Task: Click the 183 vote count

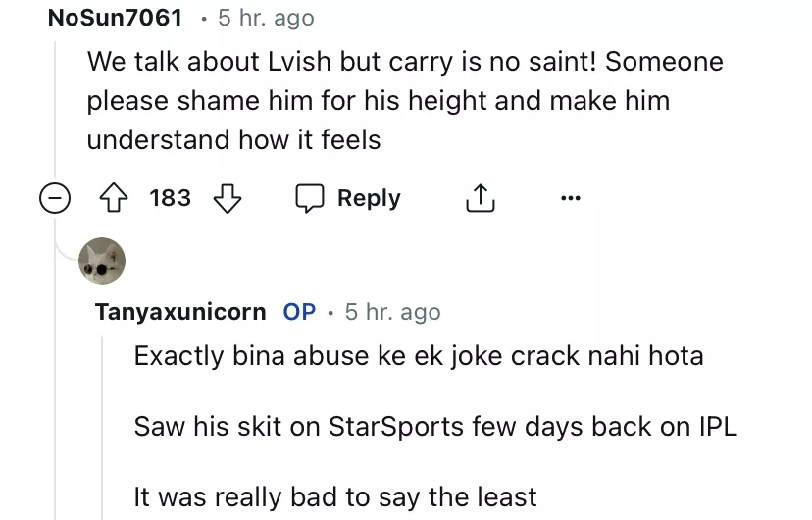Action: pos(170,199)
